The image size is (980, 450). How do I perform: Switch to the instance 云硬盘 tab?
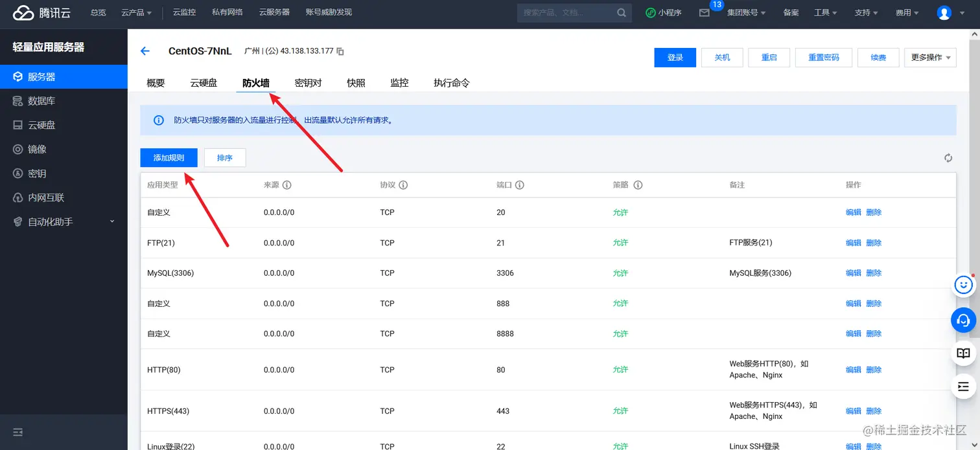[x=204, y=83]
